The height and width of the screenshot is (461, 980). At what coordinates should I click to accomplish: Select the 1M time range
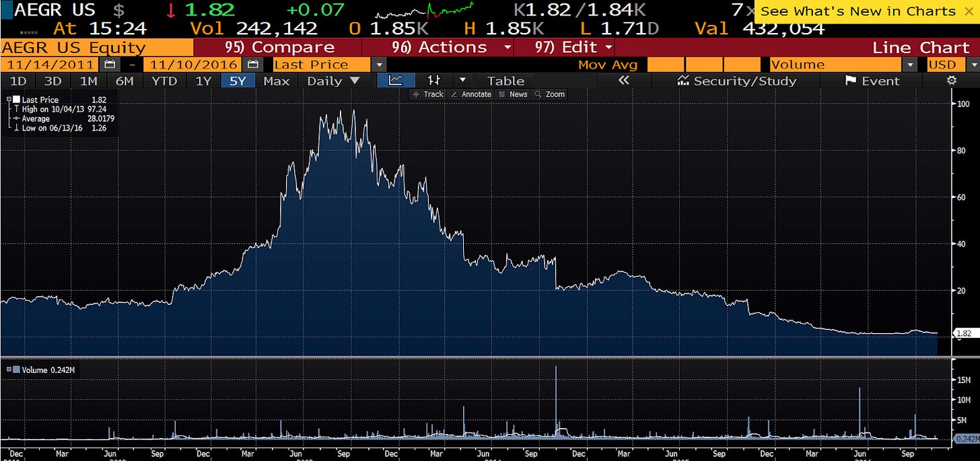tap(88, 81)
